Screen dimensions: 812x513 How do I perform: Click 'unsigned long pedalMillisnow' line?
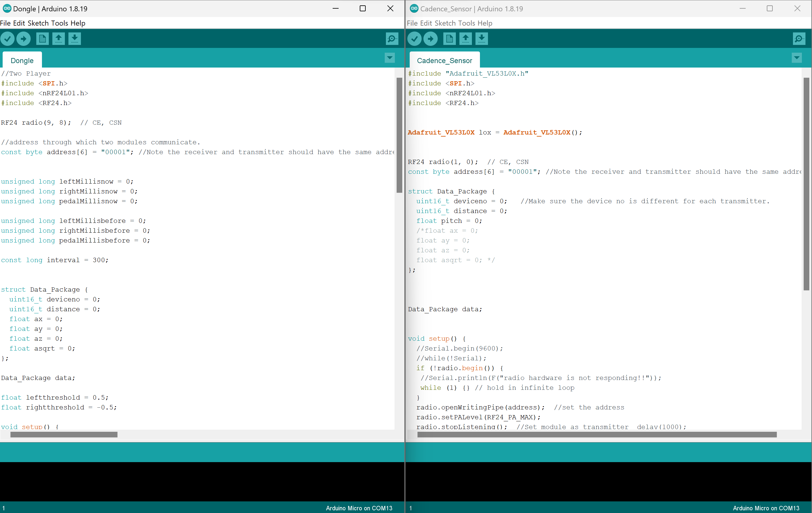[69, 201]
